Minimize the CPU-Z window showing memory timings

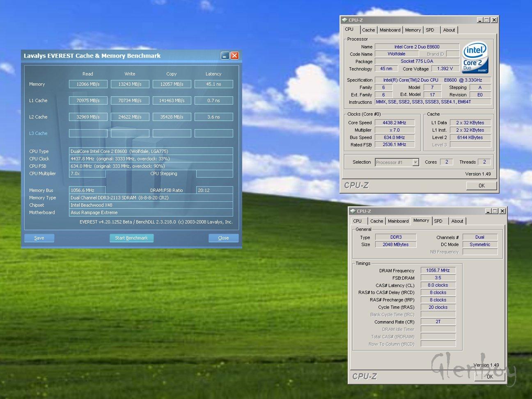[x=488, y=211]
